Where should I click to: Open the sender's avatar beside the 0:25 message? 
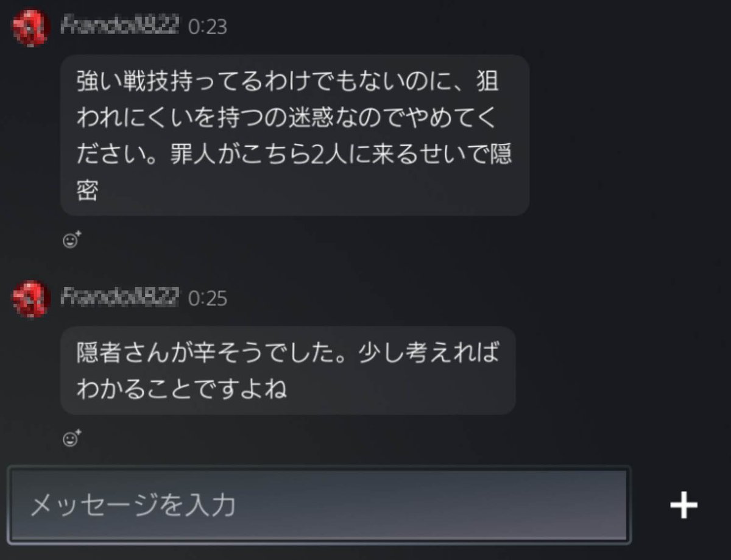[31, 299]
